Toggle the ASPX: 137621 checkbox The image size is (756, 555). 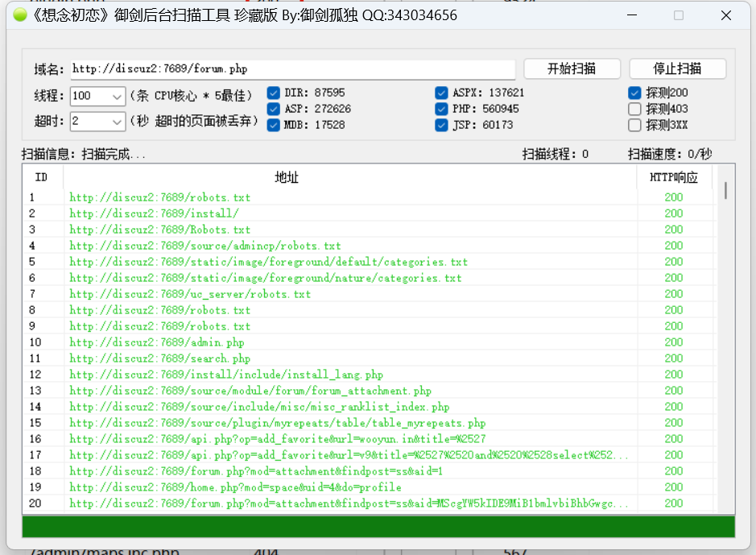tap(441, 93)
